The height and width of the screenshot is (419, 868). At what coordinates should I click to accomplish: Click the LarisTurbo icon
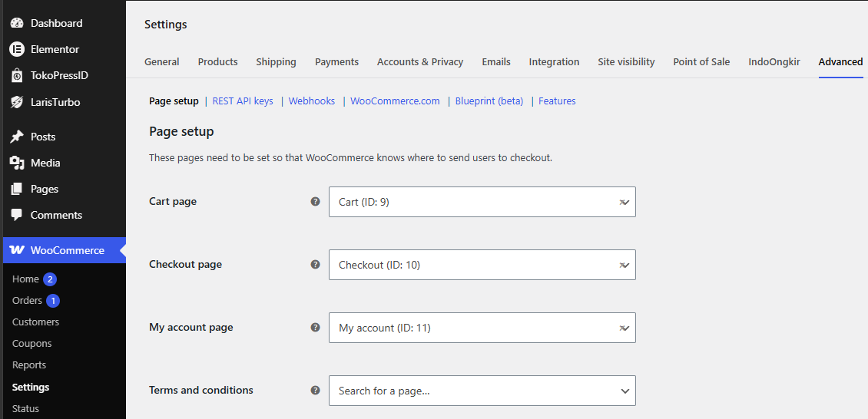(x=17, y=102)
